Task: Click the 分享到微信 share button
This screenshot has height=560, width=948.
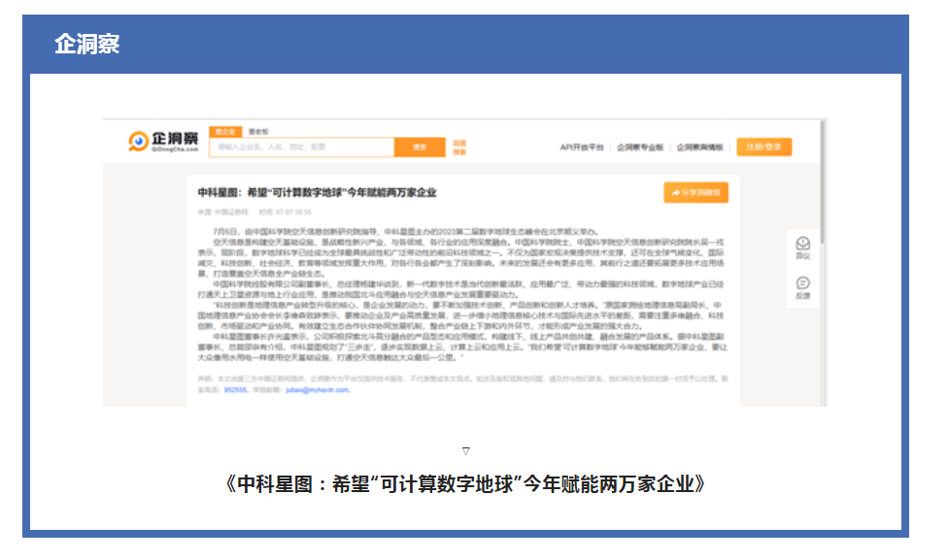Action: [696, 193]
